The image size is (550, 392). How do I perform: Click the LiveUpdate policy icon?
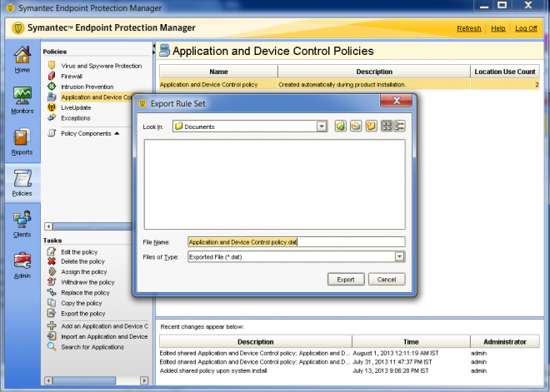click(x=52, y=107)
